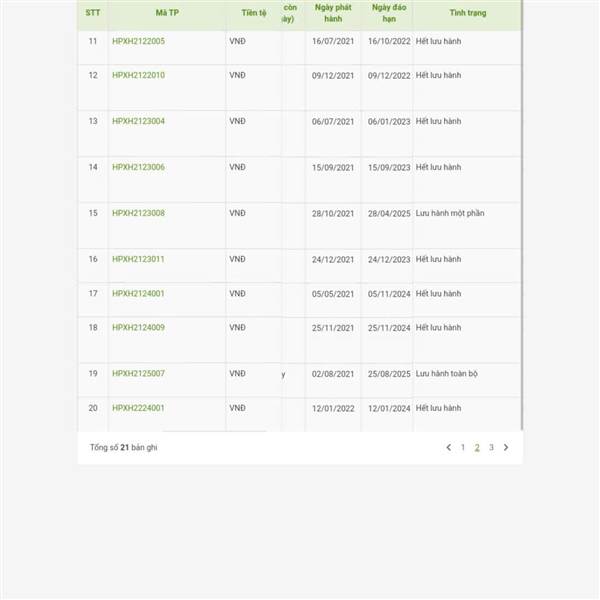Select status 'Lưu hành toàn bộ' cell
Image resolution: width=600 pixels, height=600 pixels.
coord(447,373)
